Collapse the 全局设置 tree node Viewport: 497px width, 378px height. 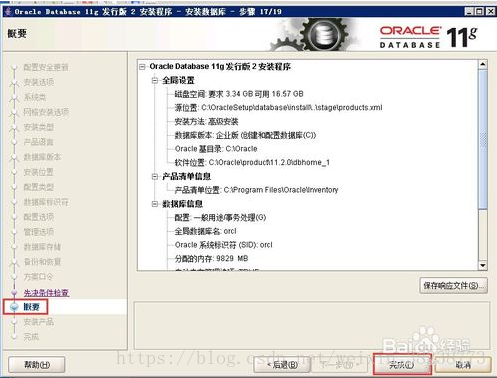(155, 80)
